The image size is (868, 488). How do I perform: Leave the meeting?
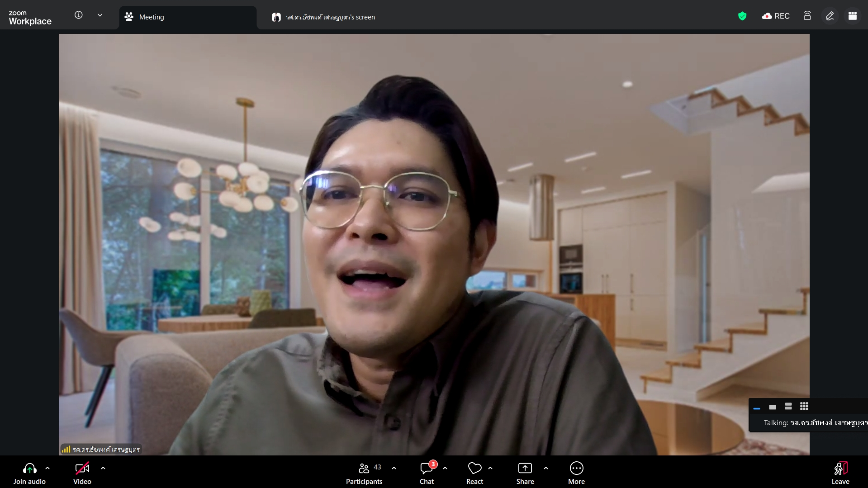(840, 469)
